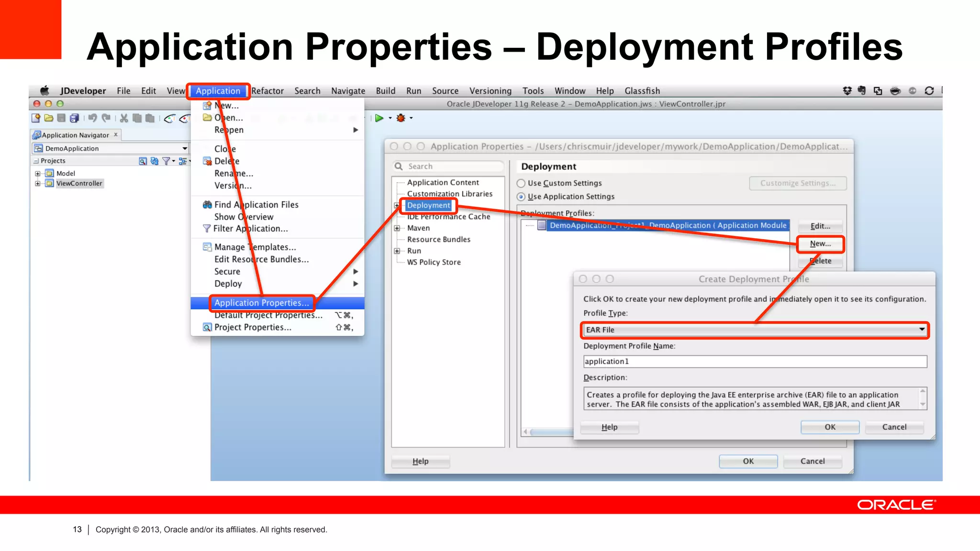980x551 pixels.
Task: Click the Copy toolbar icon
Action: click(137, 118)
